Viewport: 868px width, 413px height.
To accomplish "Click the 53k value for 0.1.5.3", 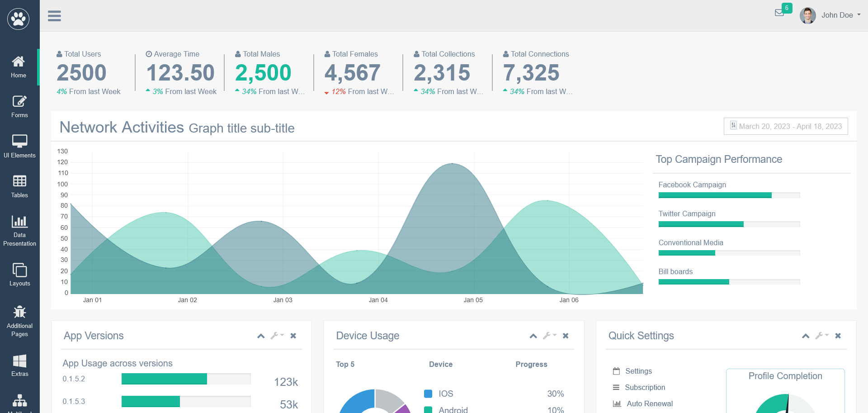I will coord(289,405).
